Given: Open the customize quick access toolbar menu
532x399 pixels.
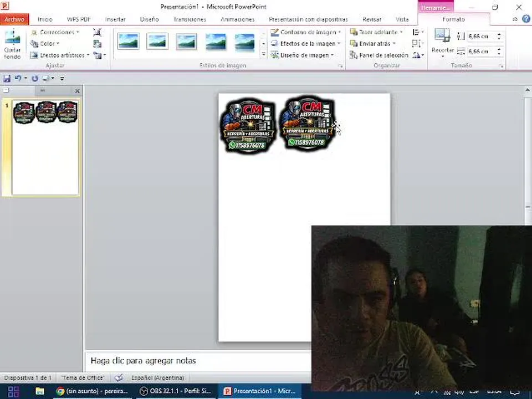Looking at the screenshot, I should pos(62,79).
